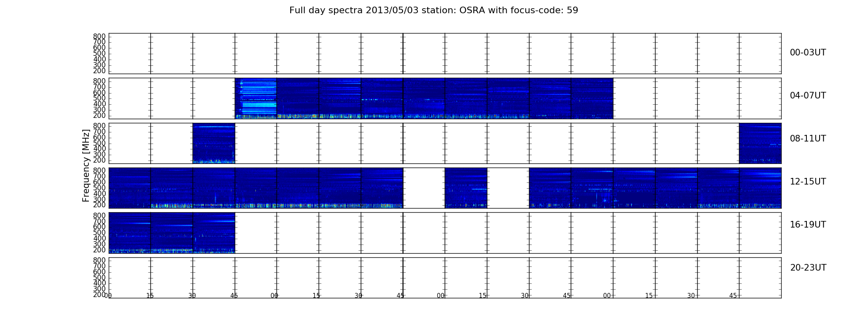Select the "12-15UT" row label
868x331 pixels.
tap(808, 182)
